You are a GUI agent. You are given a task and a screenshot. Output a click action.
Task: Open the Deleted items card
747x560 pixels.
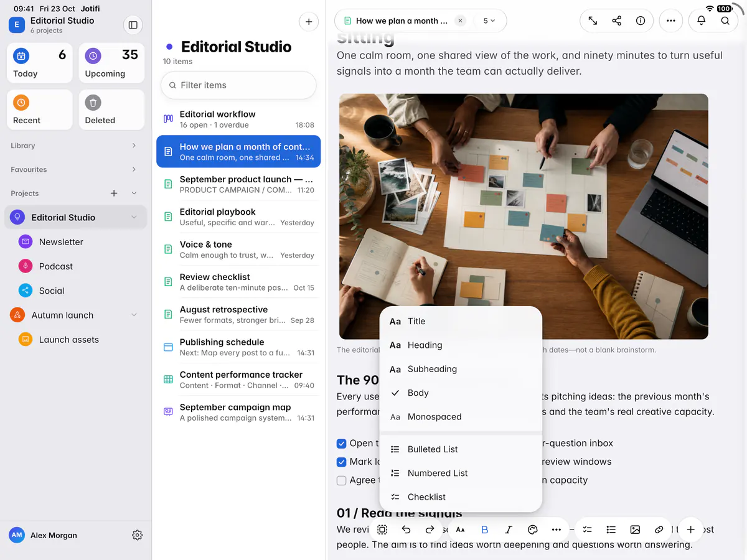112,110
